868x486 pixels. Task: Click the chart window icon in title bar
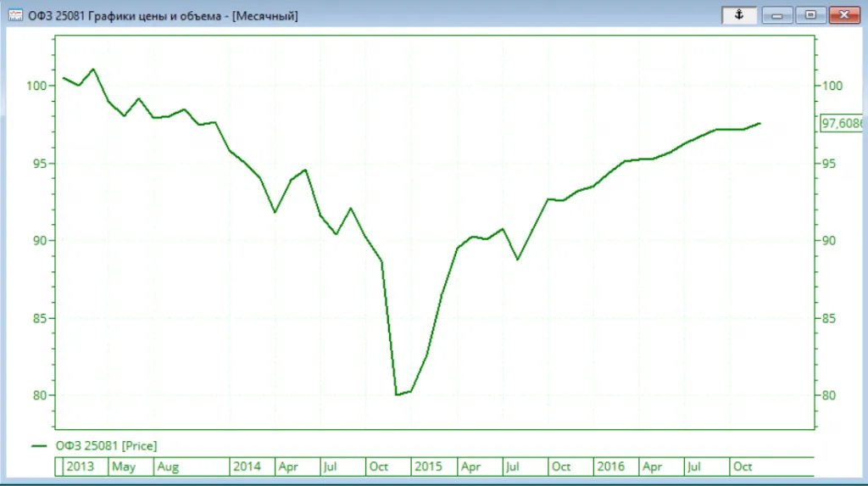(14, 16)
